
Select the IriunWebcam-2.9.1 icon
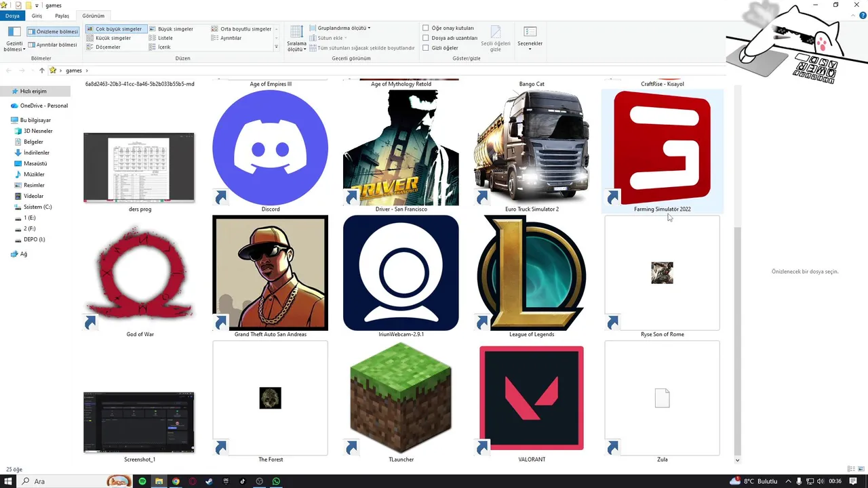tap(401, 273)
